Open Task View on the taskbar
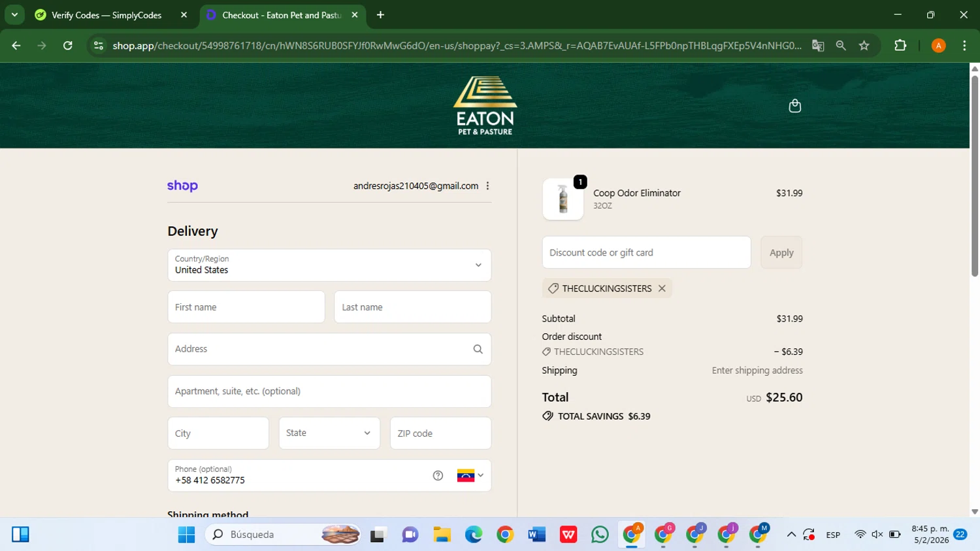 (x=378, y=535)
